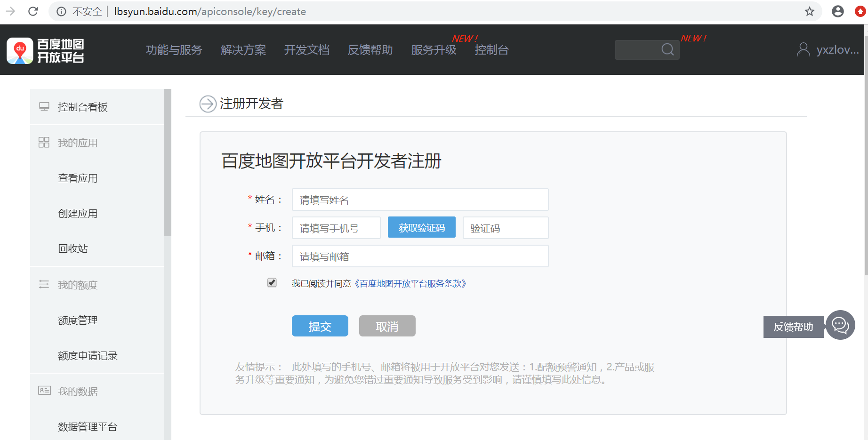Open 解决方案 in the top navigation
This screenshot has height=440, width=868.
[243, 50]
